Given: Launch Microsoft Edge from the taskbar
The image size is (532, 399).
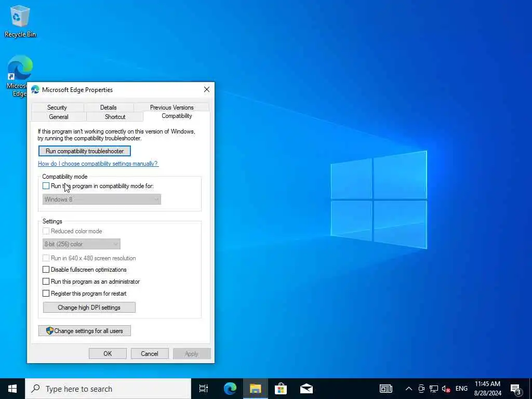Looking at the screenshot, I should click(x=230, y=389).
